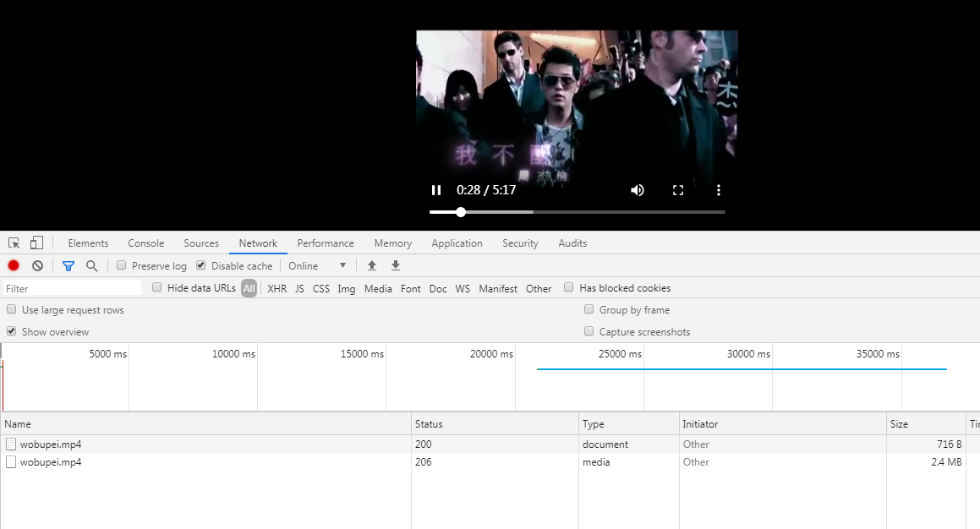Open video more options menu
Image resolution: width=980 pixels, height=529 pixels.
click(718, 190)
